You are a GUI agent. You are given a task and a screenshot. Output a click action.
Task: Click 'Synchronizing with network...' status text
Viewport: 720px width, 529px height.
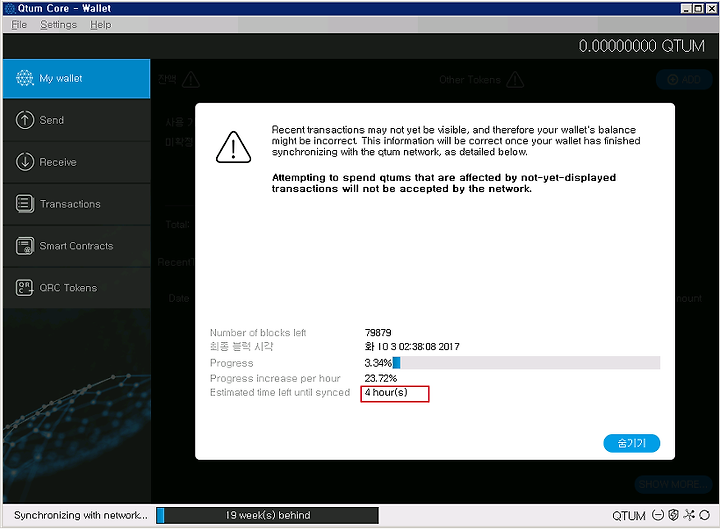point(81,515)
